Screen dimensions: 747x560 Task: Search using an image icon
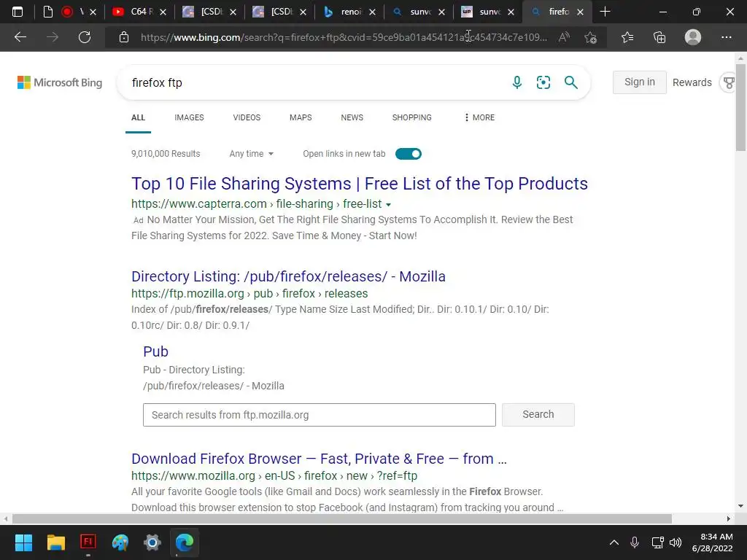(x=543, y=82)
